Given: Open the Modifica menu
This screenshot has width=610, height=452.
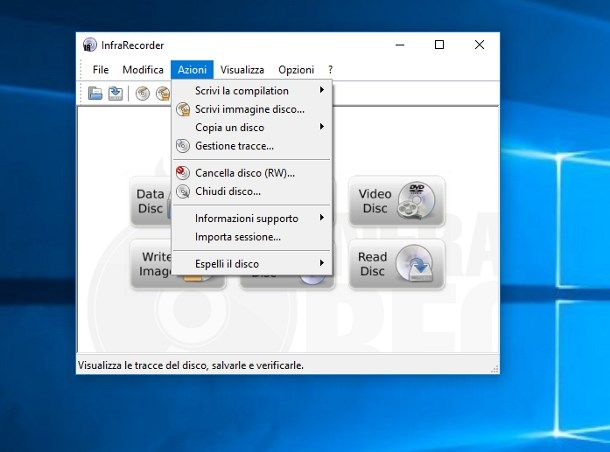Looking at the screenshot, I should (x=143, y=70).
